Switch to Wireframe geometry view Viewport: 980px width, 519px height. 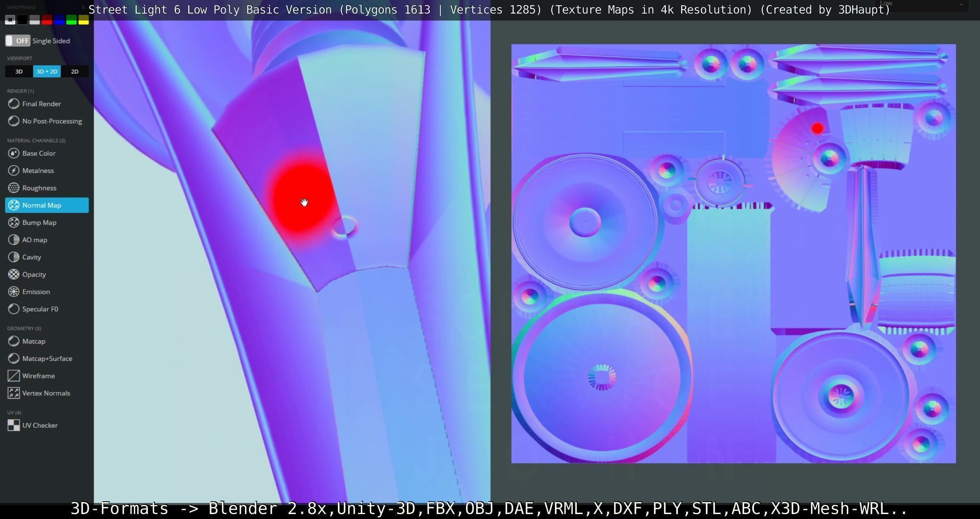click(38, 376)
